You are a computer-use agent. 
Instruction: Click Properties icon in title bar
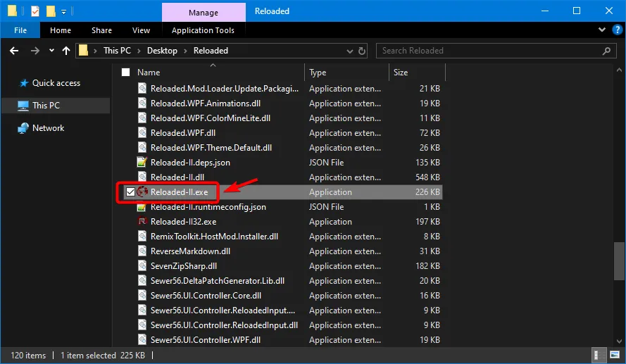35,11
